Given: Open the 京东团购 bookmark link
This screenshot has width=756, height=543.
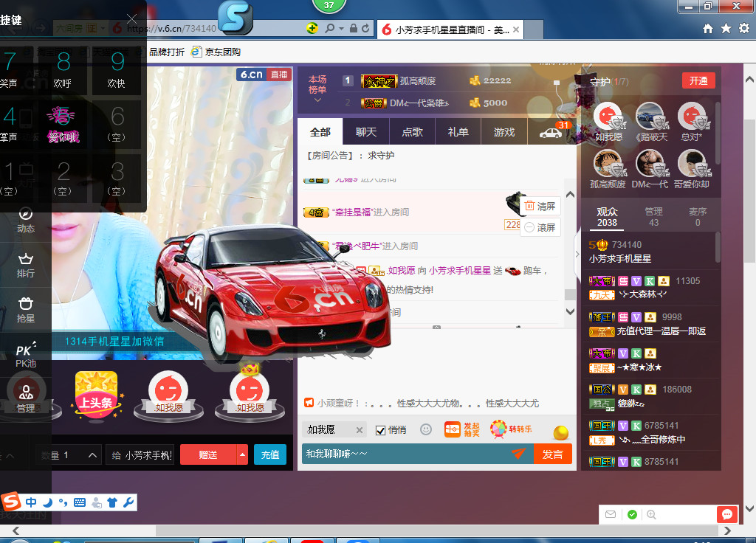Looking at the screenshot, I should [216, 52].
